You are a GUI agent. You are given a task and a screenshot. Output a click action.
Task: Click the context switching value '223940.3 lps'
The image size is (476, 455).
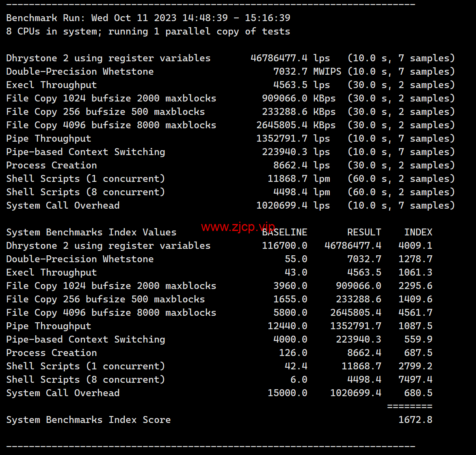(296, 152)
